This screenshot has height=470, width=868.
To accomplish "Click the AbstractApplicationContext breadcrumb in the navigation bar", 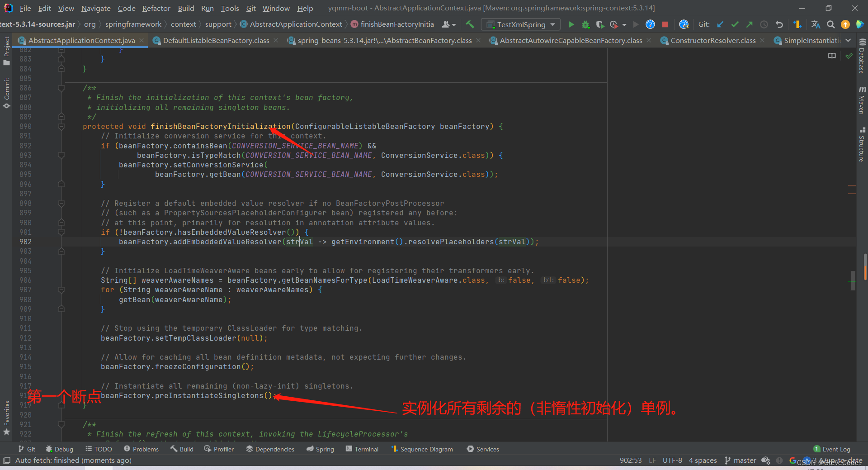I will [x=291, y=24].
